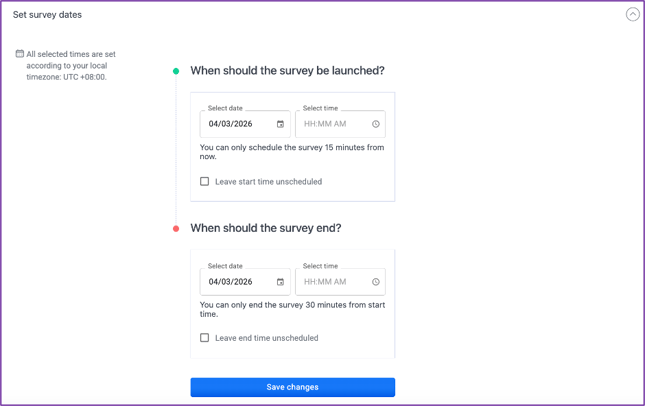Click the red survey end step marker dot
Screen dimensions: 645x406
tap(176, 229)
